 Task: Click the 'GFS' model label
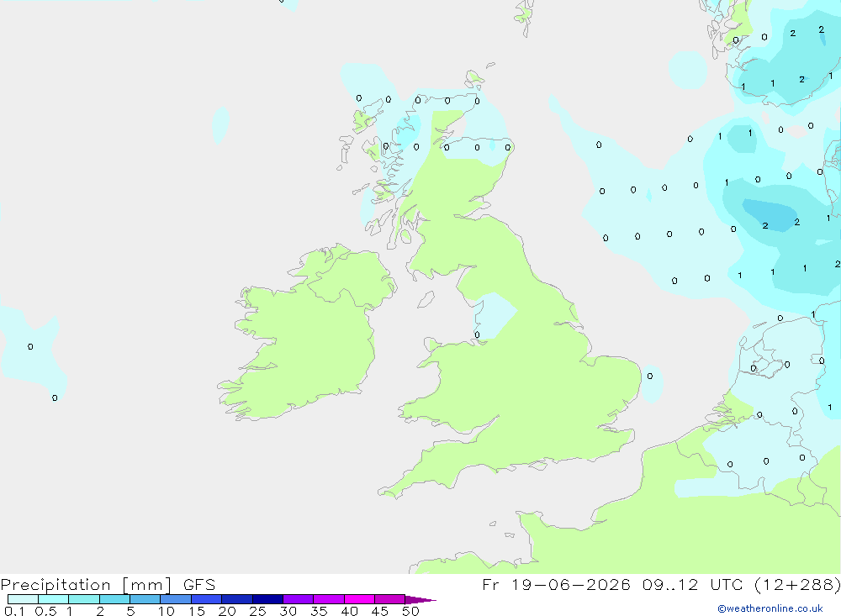pyautogui.click(x=199, y=585)
